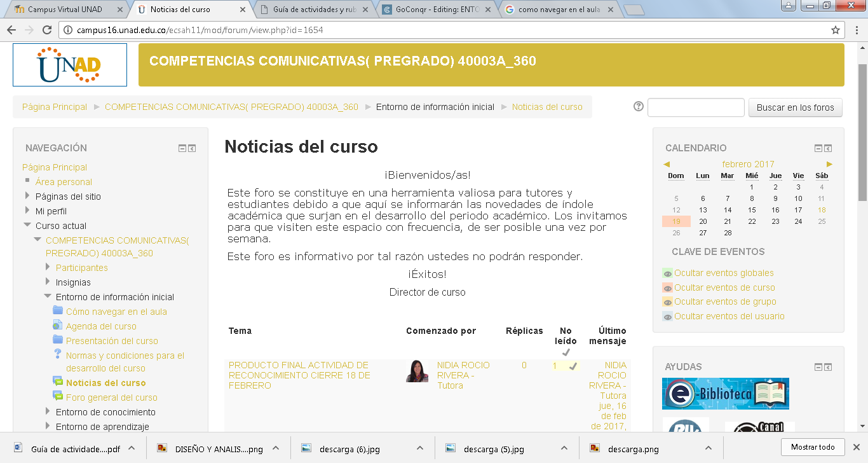This screenshot has width=868, height=463.
Task: Click the forum search text field
Action: pyautogui.click(x=696, y=107)
